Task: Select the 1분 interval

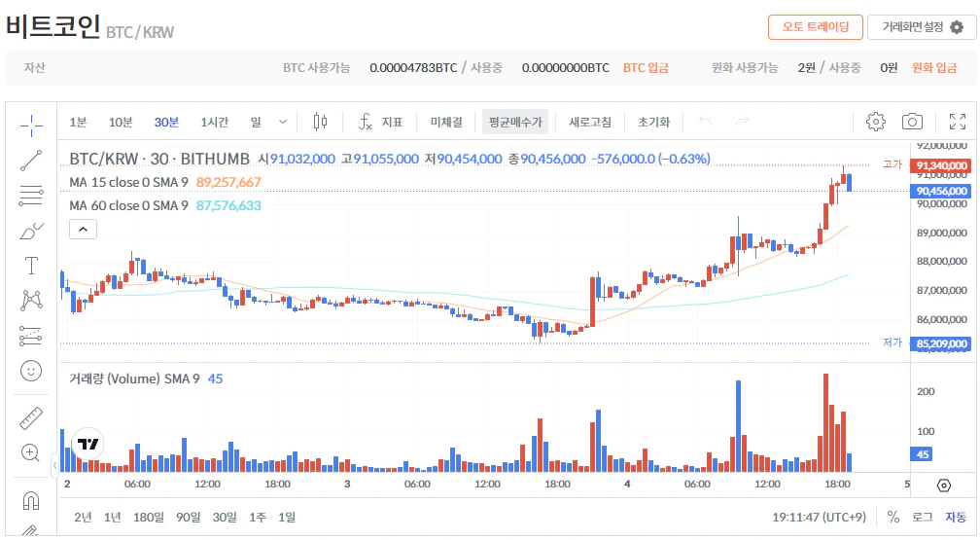Action: [x=78, y=122]
